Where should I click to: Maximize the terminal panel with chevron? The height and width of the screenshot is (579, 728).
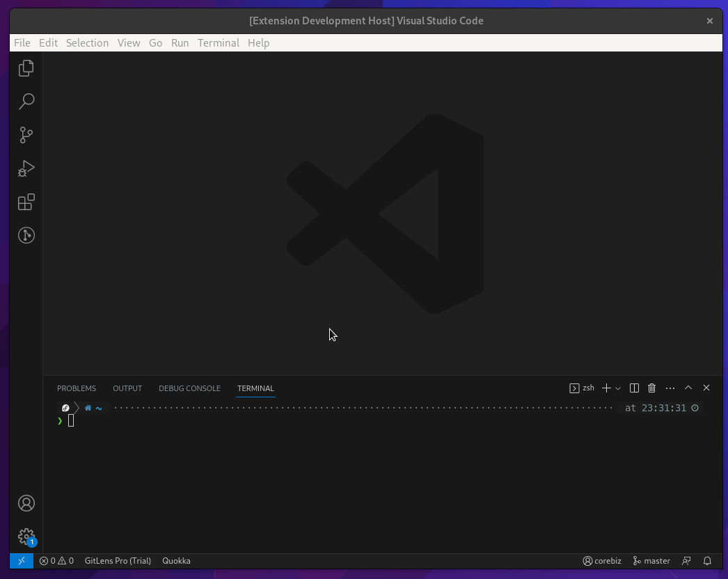tap(688, 388)
